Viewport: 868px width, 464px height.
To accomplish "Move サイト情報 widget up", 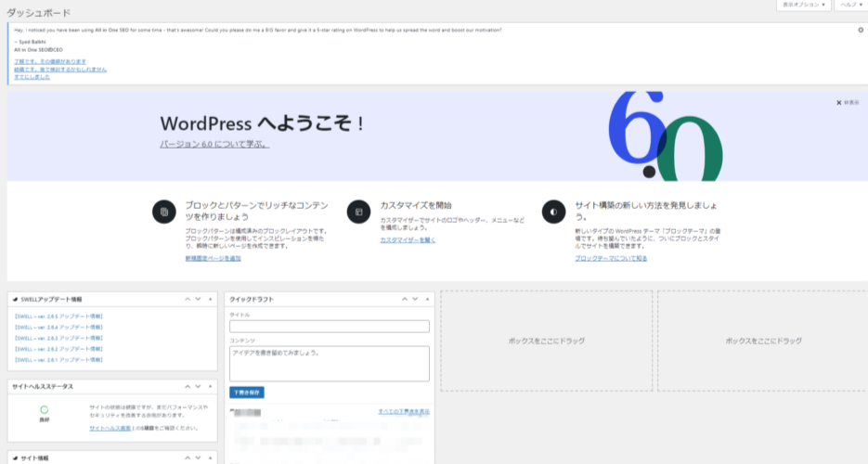I will [188, 458].
